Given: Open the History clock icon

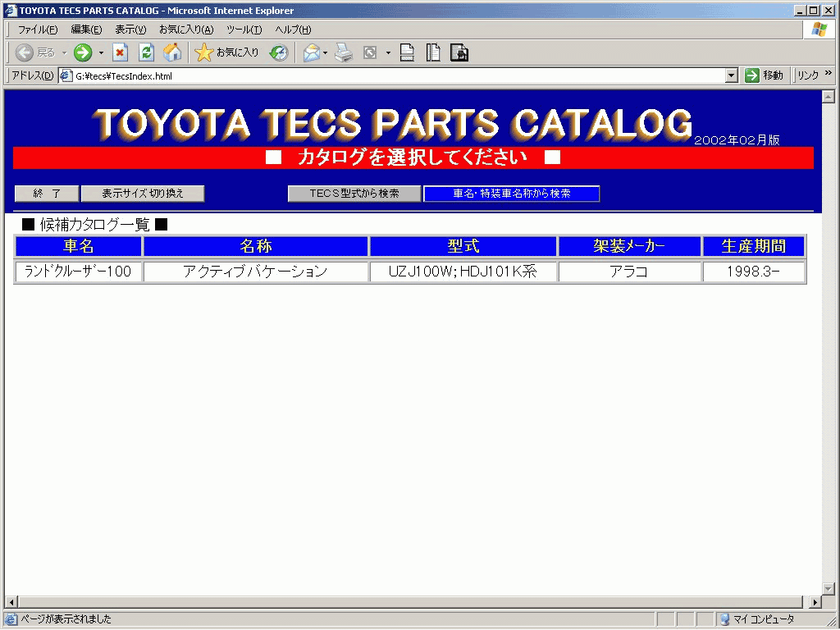Looking at the screenshot, I should pos(279,52).
